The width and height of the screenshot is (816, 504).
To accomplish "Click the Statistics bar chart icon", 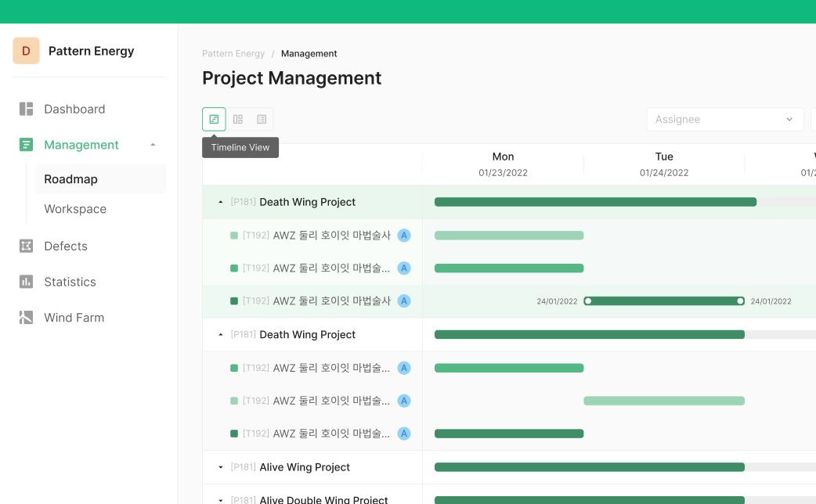I will point(27,282).
